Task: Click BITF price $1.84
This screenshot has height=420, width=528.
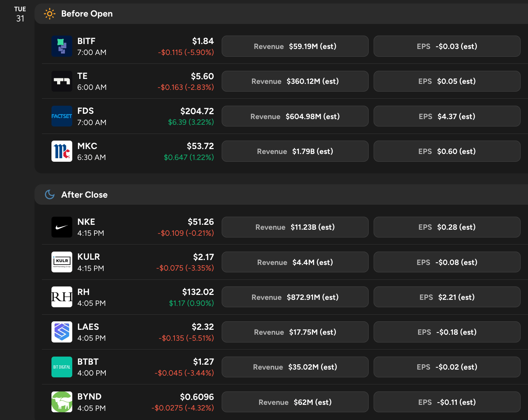Action: click(203, 41)
